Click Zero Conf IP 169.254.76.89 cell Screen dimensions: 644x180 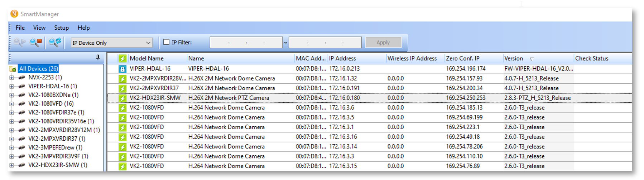pos(463,166)
